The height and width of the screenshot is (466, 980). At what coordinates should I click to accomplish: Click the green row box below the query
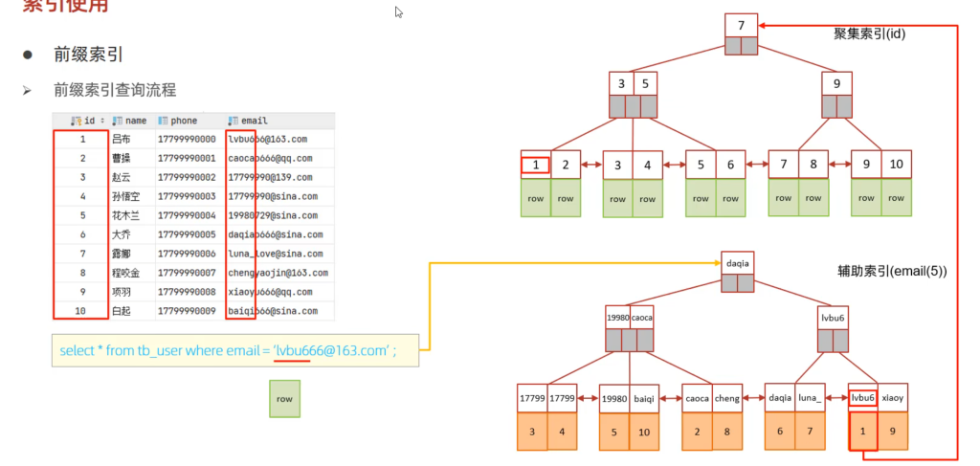pyautogui.click(x=284, y=398)
